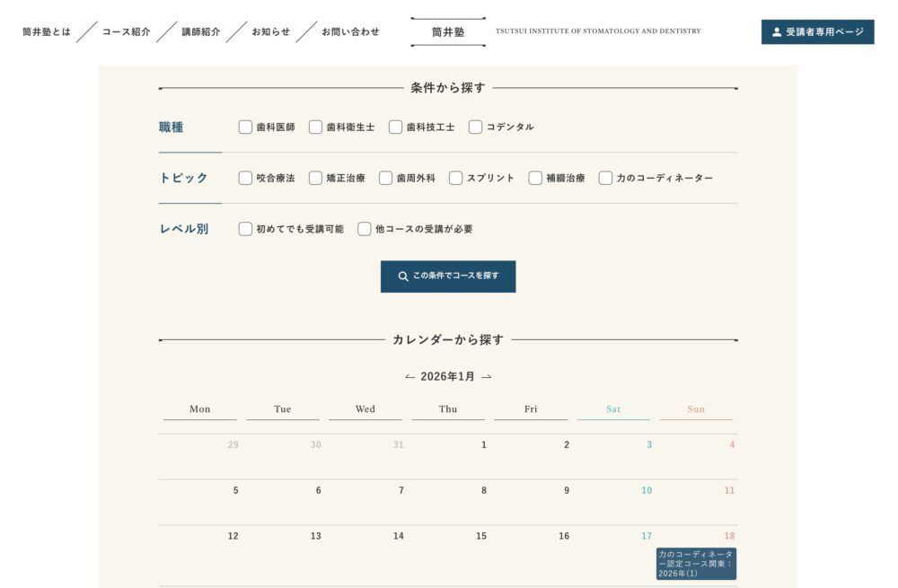The height and width of the screenshot is (588, 898).
Task: Select the コデンタル checkbox
Action: pos(475,127)
